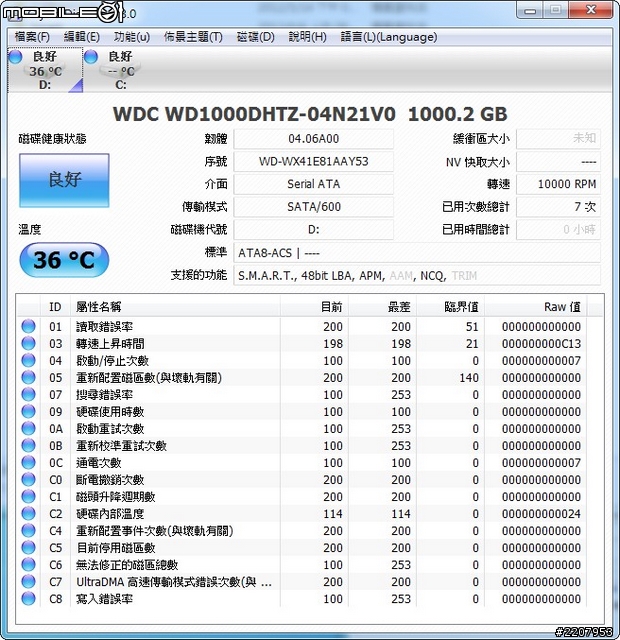Image resolution: width=620 pixels, height=640 pixels.
Task: Click the blue status orb for drive D:
Action: click(x=16, y=57)
